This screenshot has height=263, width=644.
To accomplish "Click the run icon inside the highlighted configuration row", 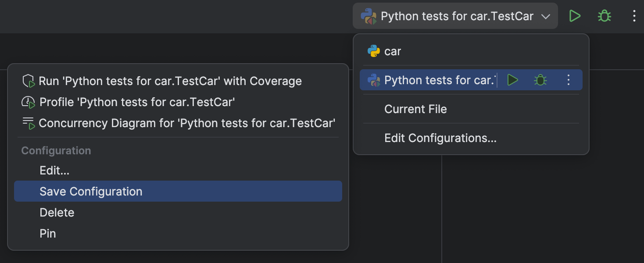I will pyautogui.click(x=512, y=80).
